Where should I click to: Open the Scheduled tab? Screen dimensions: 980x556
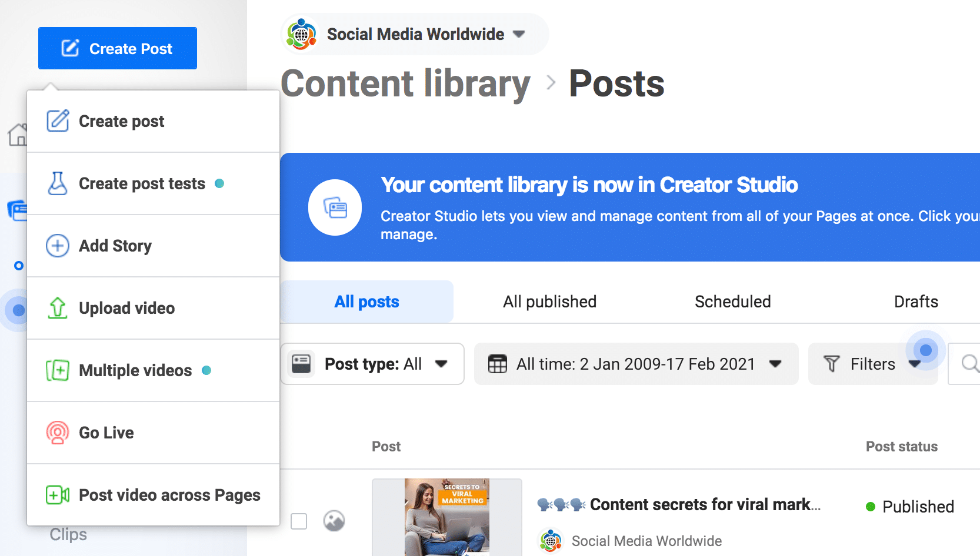tap(732, 302)
